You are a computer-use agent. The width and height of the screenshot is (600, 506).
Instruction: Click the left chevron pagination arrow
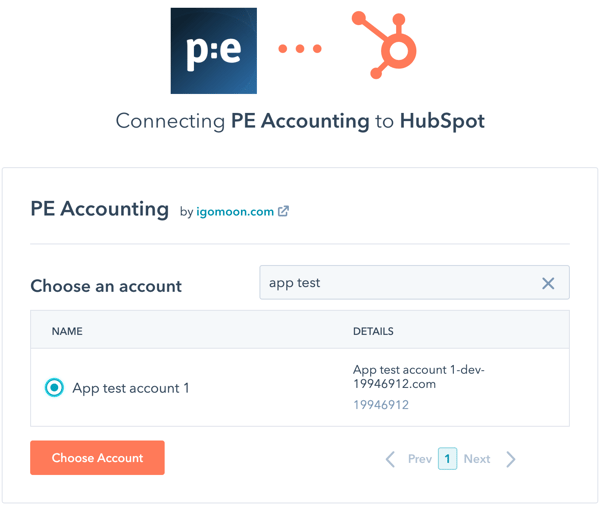390,459
